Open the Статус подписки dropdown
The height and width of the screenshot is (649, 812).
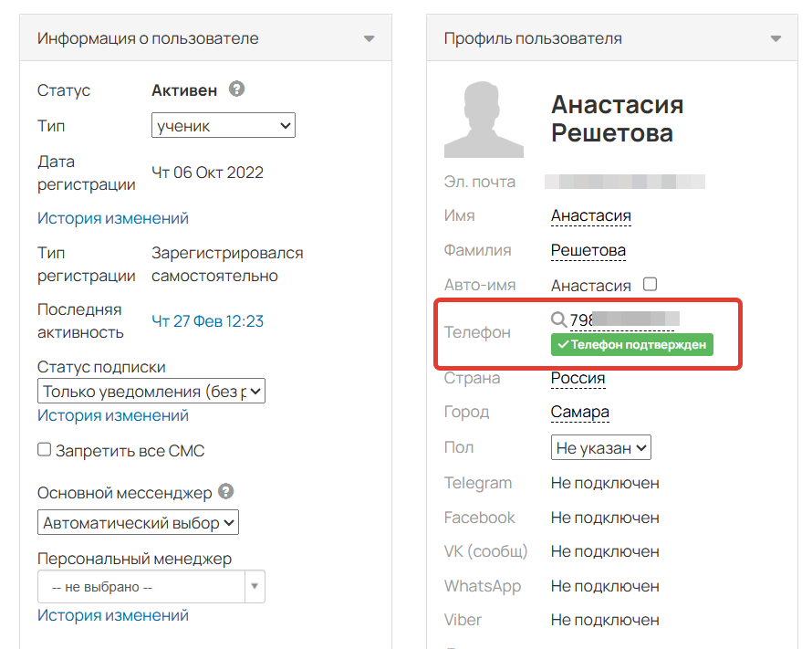(151, 391)
